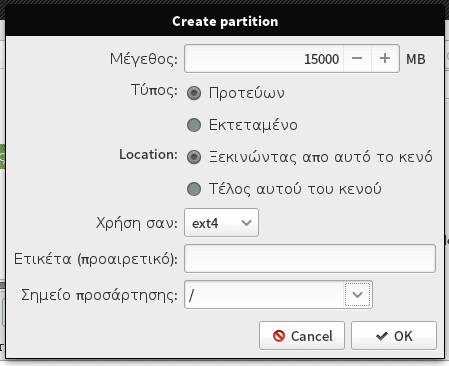Expand the mount point dropdown arrow
The image size is (449, 366).
357,295
